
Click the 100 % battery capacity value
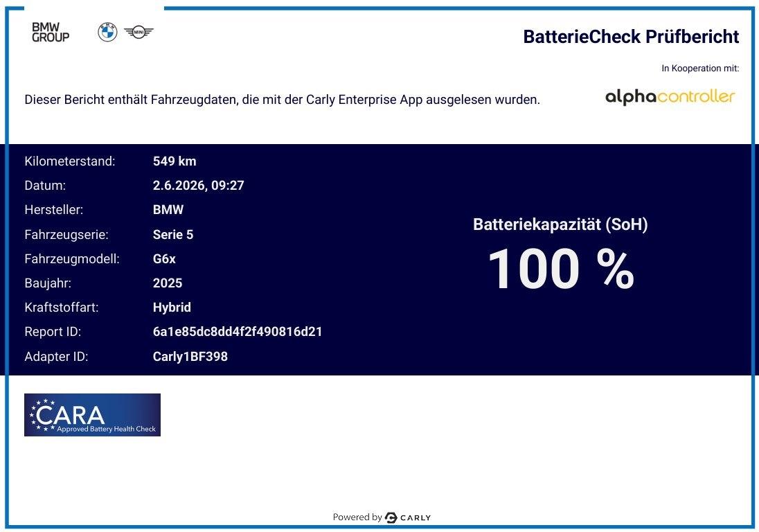pos(561,269)
